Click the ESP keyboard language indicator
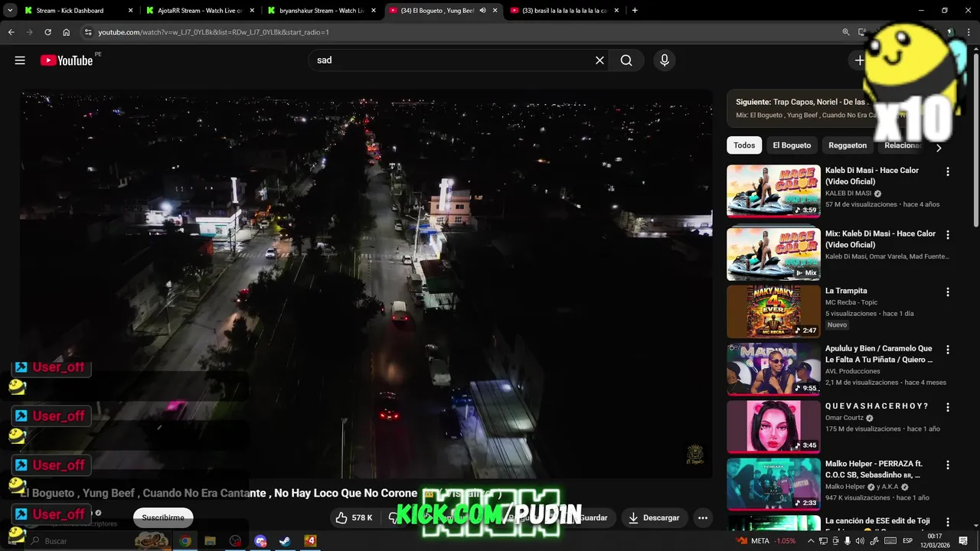The height and width of the screenshot is (551, 980). 907,541
